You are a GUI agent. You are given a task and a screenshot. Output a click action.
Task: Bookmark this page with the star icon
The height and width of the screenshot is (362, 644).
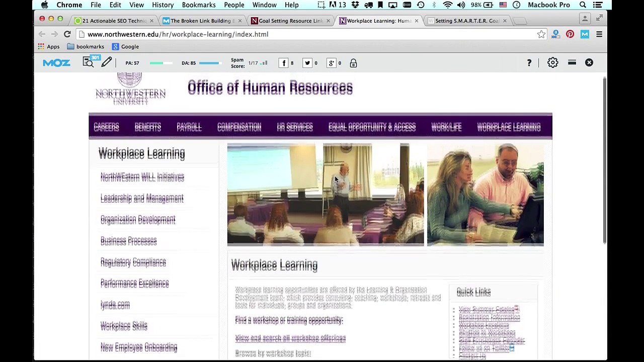pyautogui.click(x=541, y=34)
